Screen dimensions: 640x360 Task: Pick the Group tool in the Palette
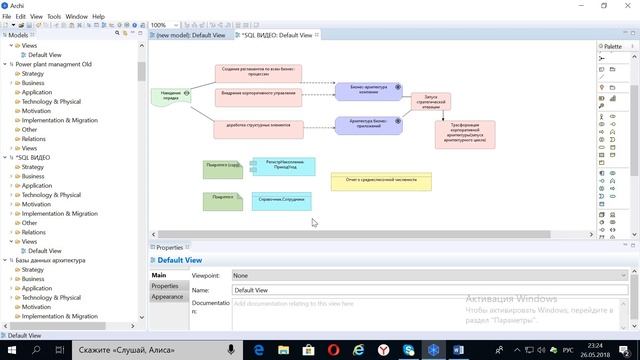(x=612, y=69)
